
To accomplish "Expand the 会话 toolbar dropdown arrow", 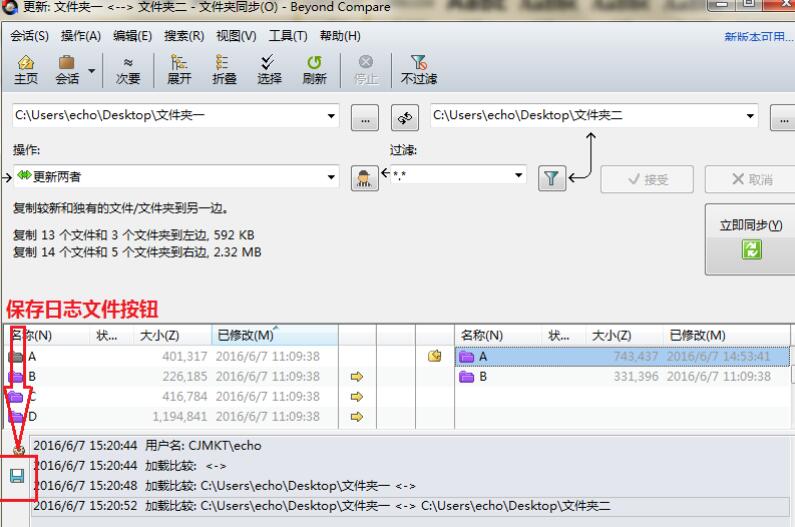I will [91, 71].
